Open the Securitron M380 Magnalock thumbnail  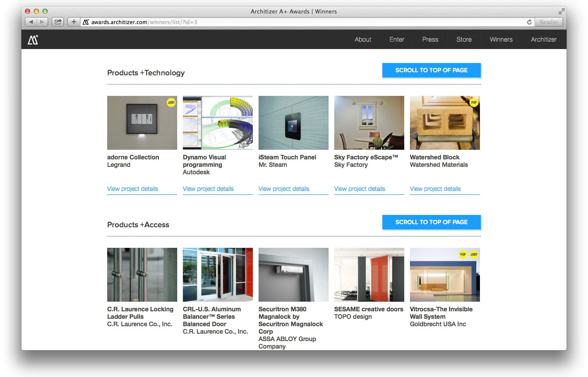[x=294, y=275]
